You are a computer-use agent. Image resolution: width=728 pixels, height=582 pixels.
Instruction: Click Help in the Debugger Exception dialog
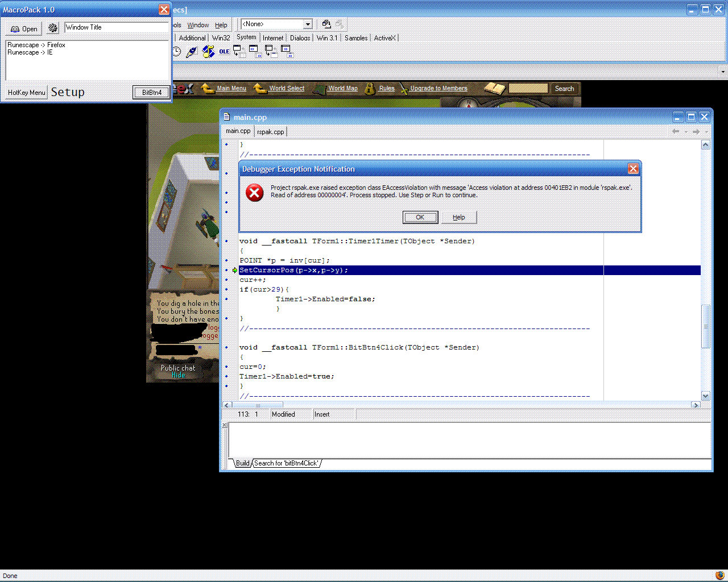point(459,217)
